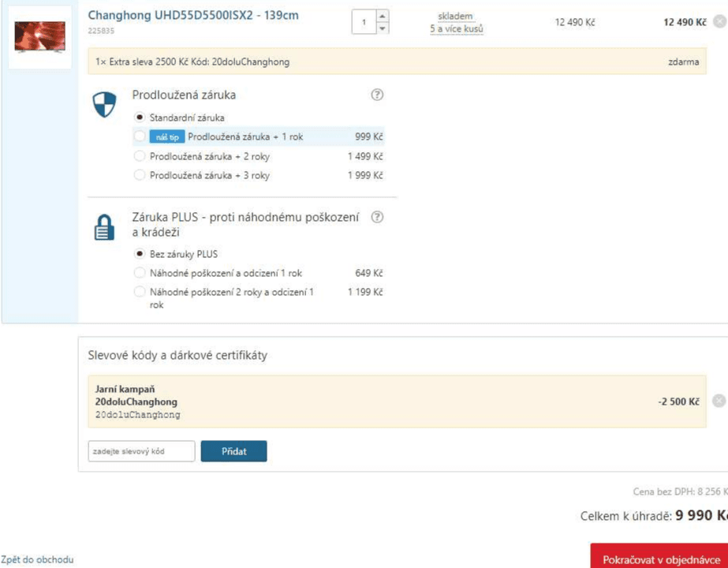The image size is (728, 568).
Task: Open Changhong UHD55D5500ISX2 product link
Action: 193,15
